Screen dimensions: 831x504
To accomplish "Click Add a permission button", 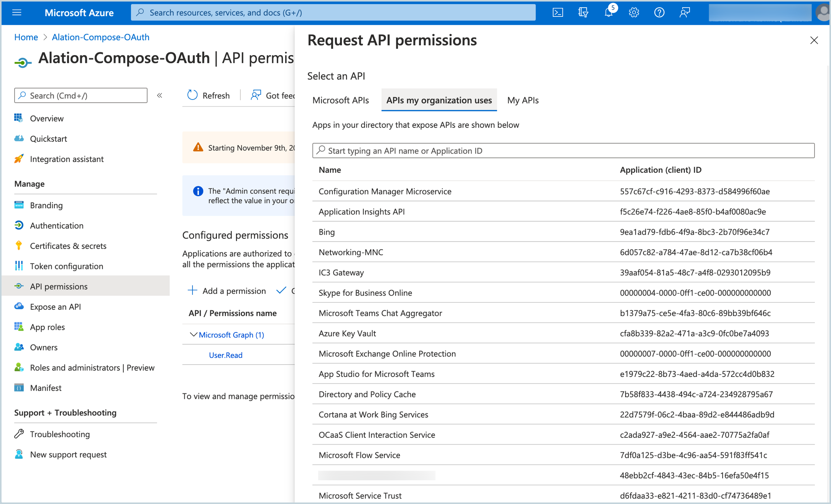I will pos(227,291).
